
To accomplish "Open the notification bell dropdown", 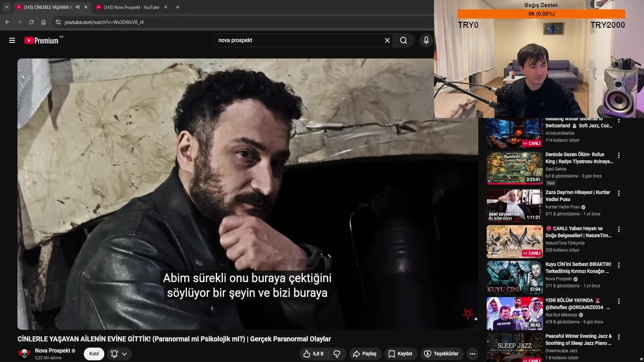I will click(119, 354).
